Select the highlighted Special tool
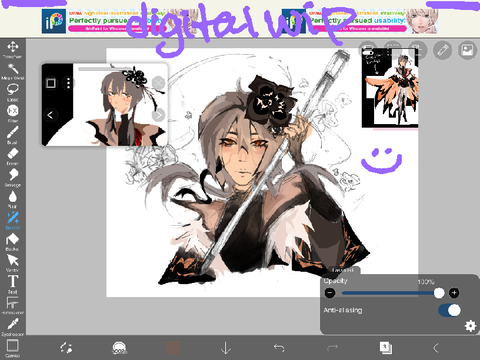Screen dimensions: 480x360 click(x=13, y=220)
